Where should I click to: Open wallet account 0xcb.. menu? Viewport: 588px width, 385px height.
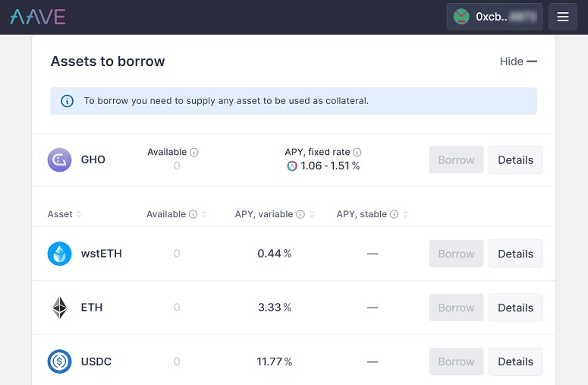tap(495, 17)
